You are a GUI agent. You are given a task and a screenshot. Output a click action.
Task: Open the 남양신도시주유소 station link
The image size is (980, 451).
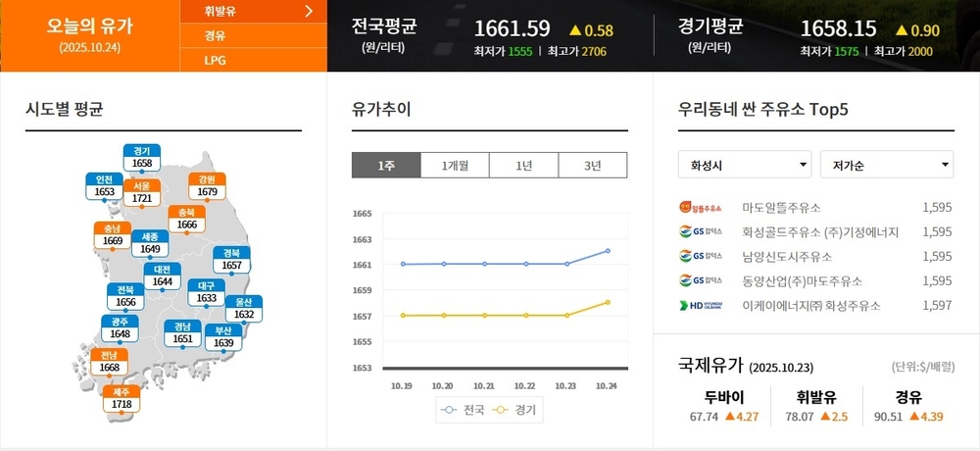tap(787, 257)
